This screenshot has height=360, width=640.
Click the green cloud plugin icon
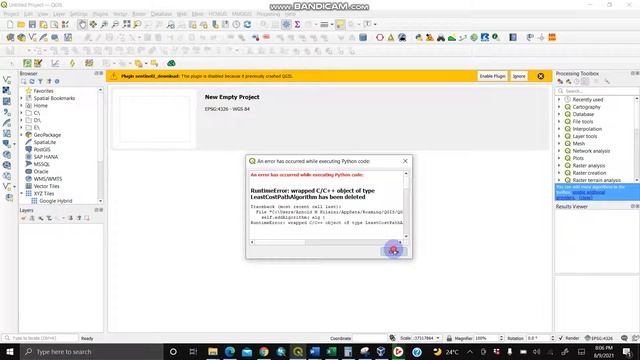171,63
